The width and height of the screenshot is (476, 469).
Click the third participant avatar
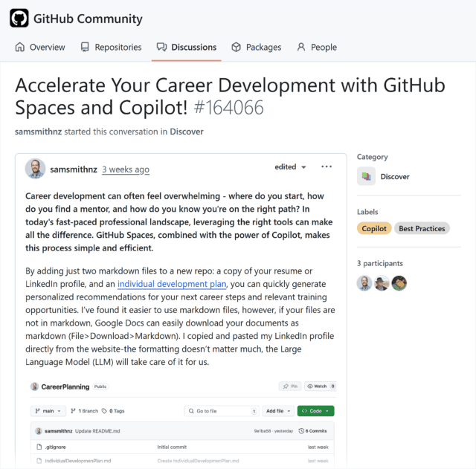click(399, 283)
